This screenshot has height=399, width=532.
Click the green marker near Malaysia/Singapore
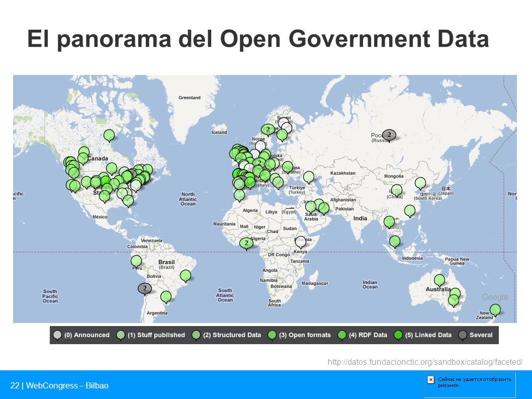point(395,242)
